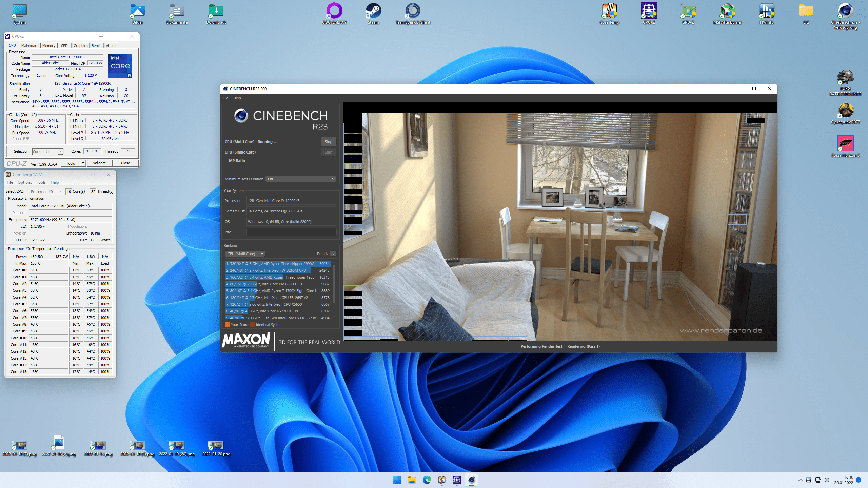Image resolution: width=868 pixels, height=488 pixels.
Task: Open the Minimum Test Duration dropdown
Action: [x=301, y=179]
